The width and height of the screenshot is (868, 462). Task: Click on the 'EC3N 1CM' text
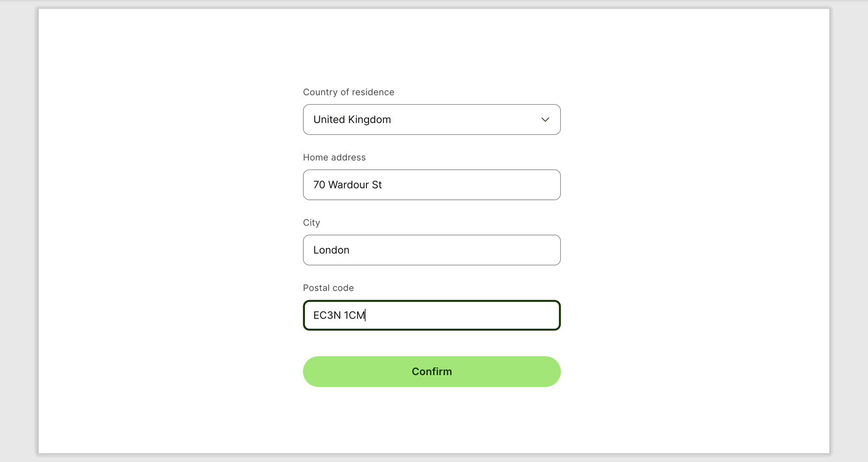[339, 315]
